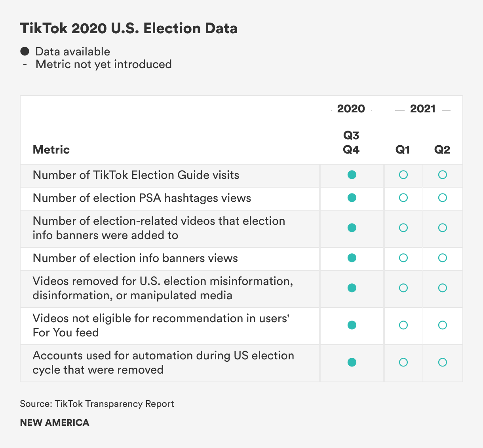Image resolution: width=483 pixels, height=448 pixels.
Task: Click the 'TikTok 2020 U.S. Election Data' title
Action: (129, 28)
